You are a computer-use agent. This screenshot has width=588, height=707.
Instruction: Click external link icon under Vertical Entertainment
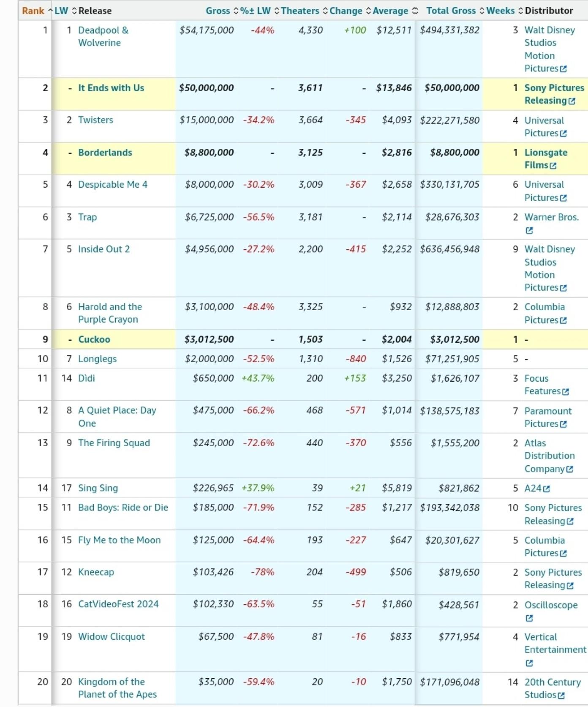pyautogui.click(x=529, y=663)
